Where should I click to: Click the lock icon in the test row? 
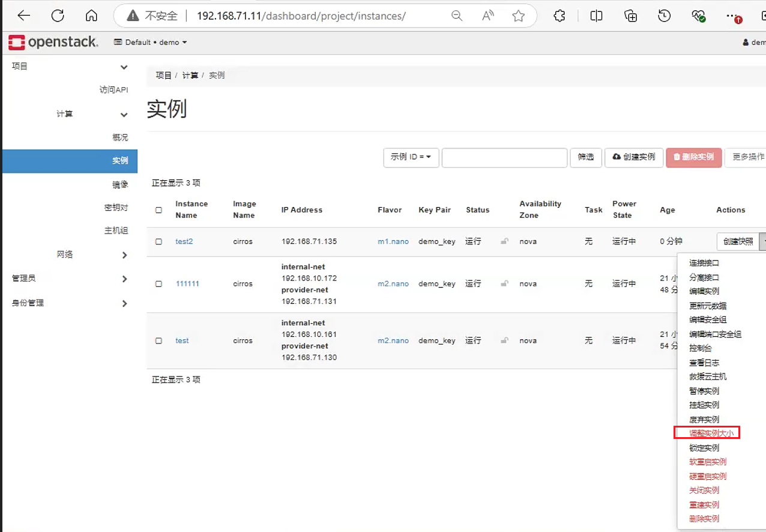tap(505, 340)
